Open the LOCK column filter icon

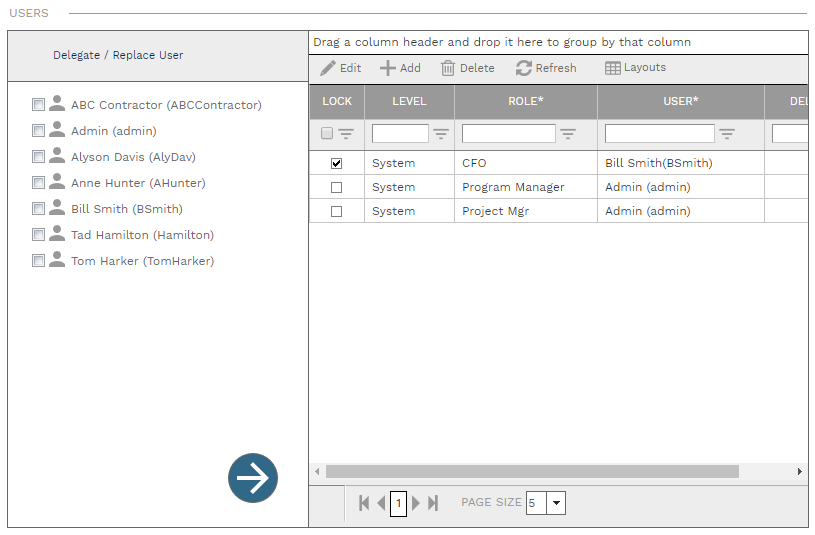(x=346, y=134)
